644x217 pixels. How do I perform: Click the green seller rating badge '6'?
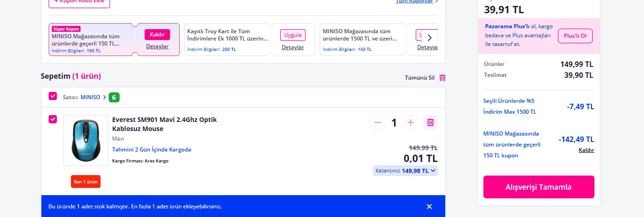pos(114,97)
